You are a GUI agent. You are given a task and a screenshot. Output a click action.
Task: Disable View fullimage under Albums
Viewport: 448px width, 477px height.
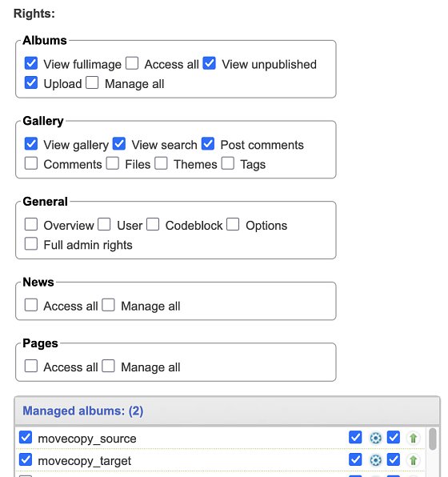click(31, 63)
